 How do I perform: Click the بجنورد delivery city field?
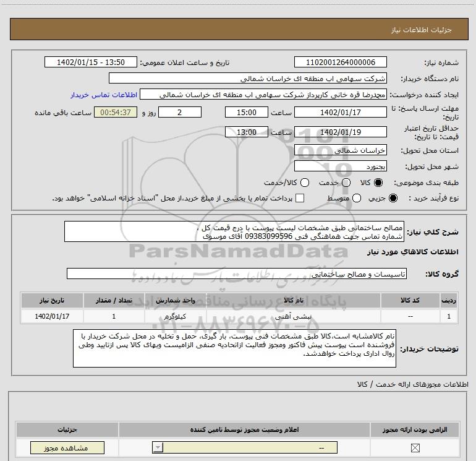[x=340, y=166]
